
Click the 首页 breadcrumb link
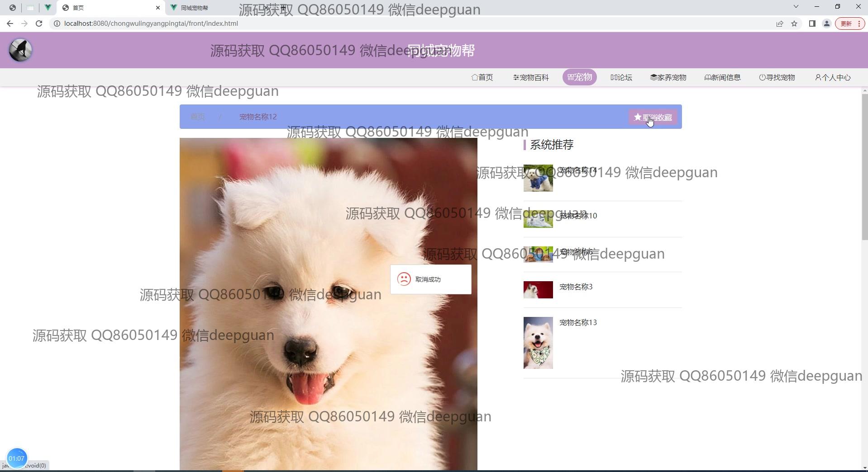pyautogui.click(x=198, y=117)
